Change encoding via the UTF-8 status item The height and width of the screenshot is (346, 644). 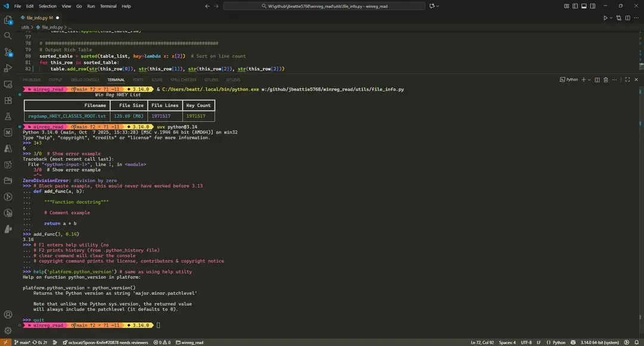coord(525,342)
